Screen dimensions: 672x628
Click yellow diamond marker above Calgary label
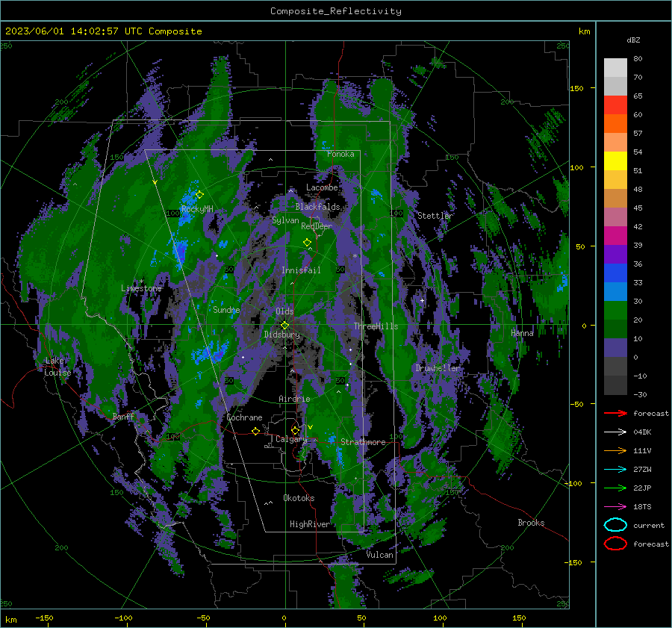click(295, 430)
